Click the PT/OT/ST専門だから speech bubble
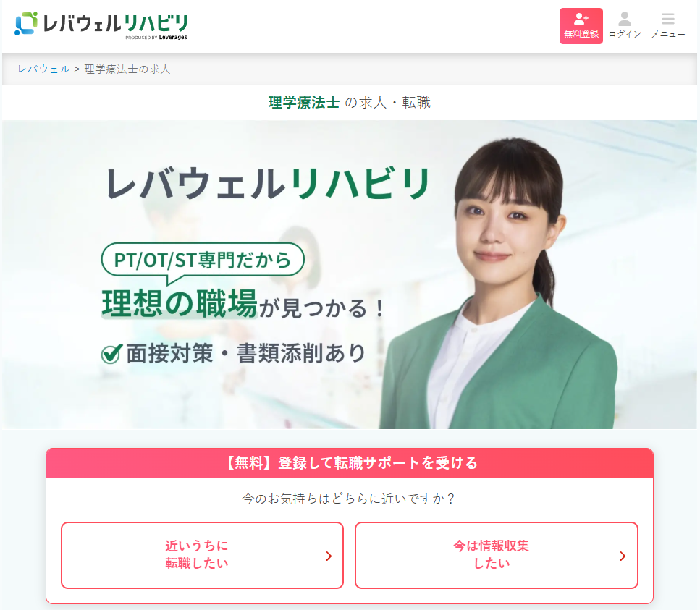Image resolution: width=700 pixels, height=610 pixels. click(x=203, y=260)
